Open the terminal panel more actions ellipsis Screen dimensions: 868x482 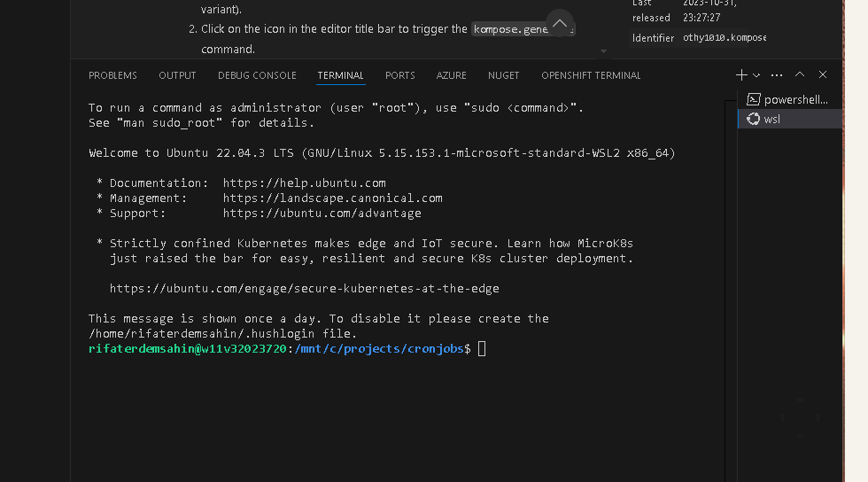click(x=777, y=74)
